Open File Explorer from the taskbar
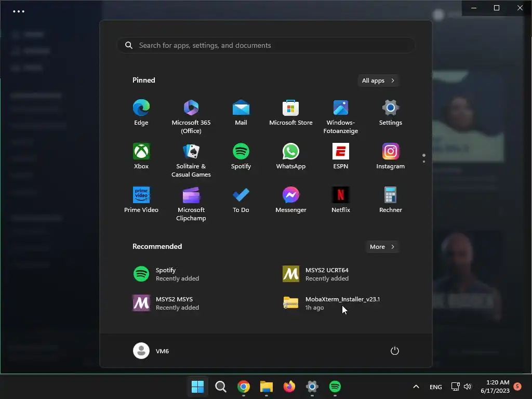532x399 pixels. pyautogui.click(x=267, y=387)
